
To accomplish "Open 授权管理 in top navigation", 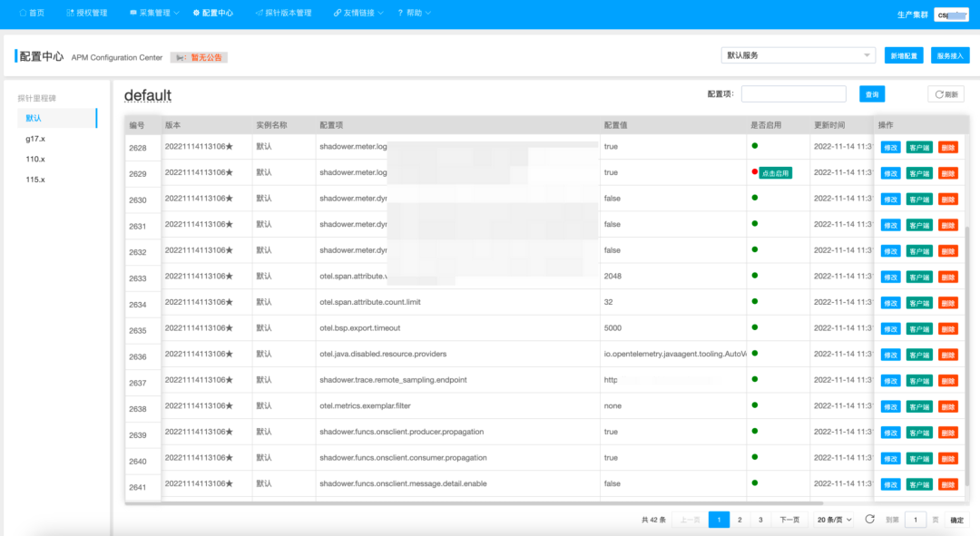I will pyautogui.click(x=87, y=13).
